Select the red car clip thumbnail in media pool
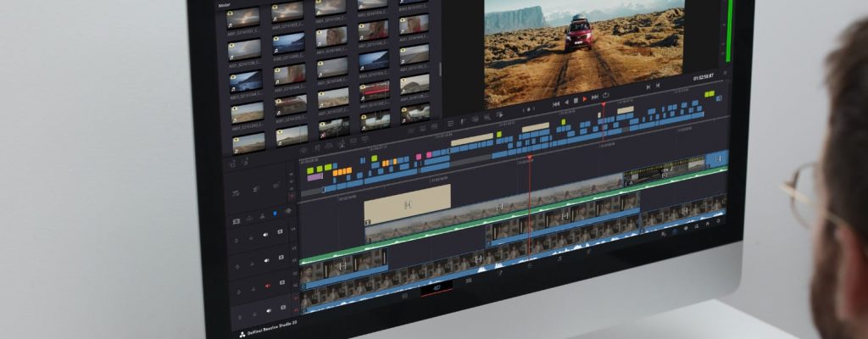Screen dimensions: 868x339 tap(374, 88)
